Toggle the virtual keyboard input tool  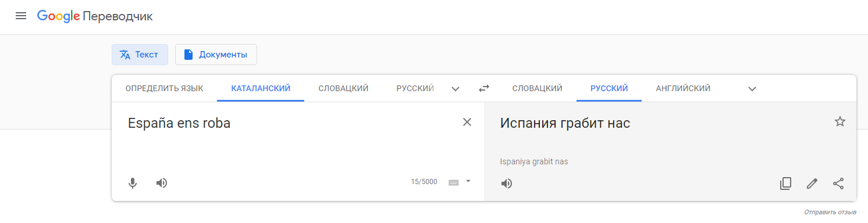(x=454, y=182)
